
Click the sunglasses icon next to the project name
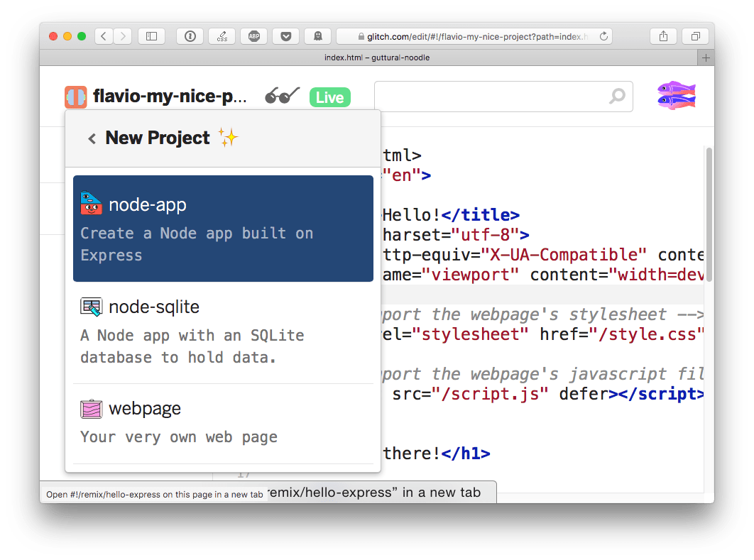pos(281,94)
